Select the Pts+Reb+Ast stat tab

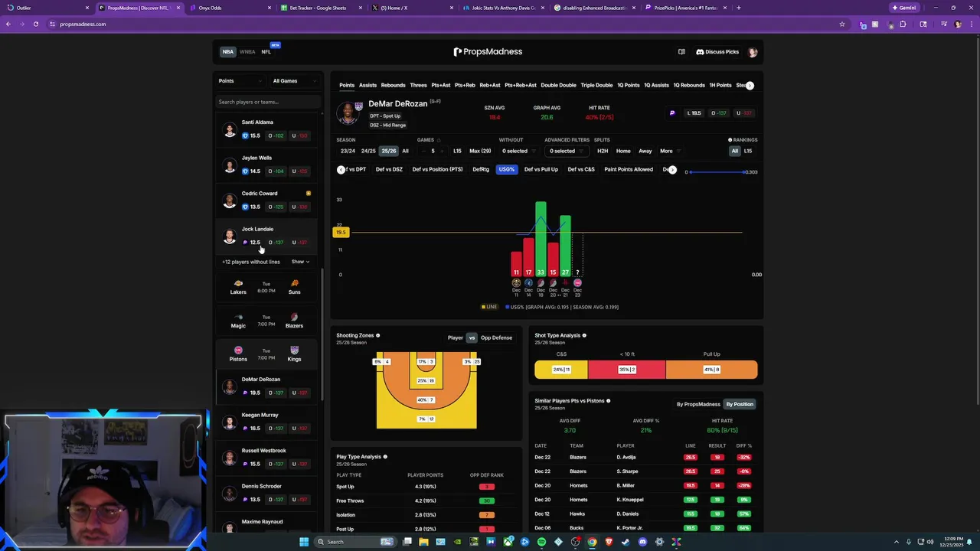point(521,85)
